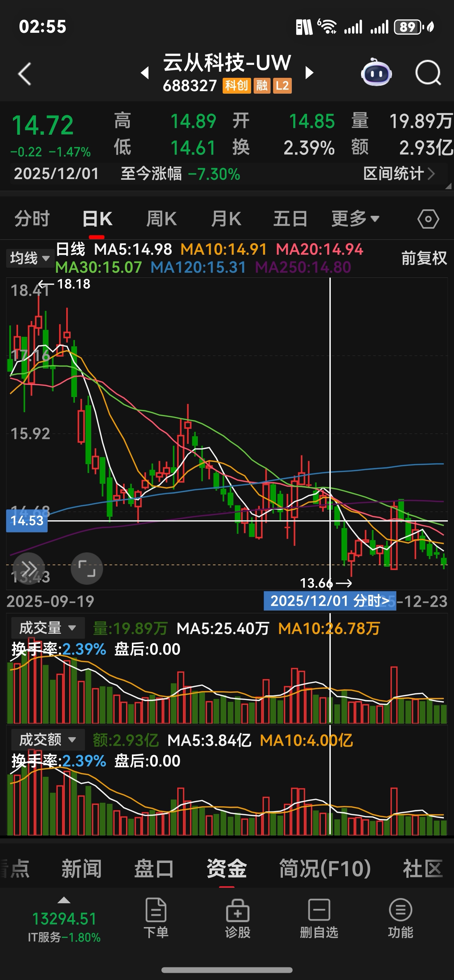The image size is (454, 980).
Task: Tap the back arrow icon
Action: [25, 74]
